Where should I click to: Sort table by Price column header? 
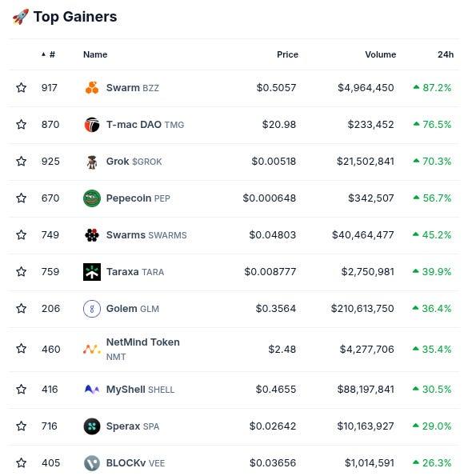point(287,54)
